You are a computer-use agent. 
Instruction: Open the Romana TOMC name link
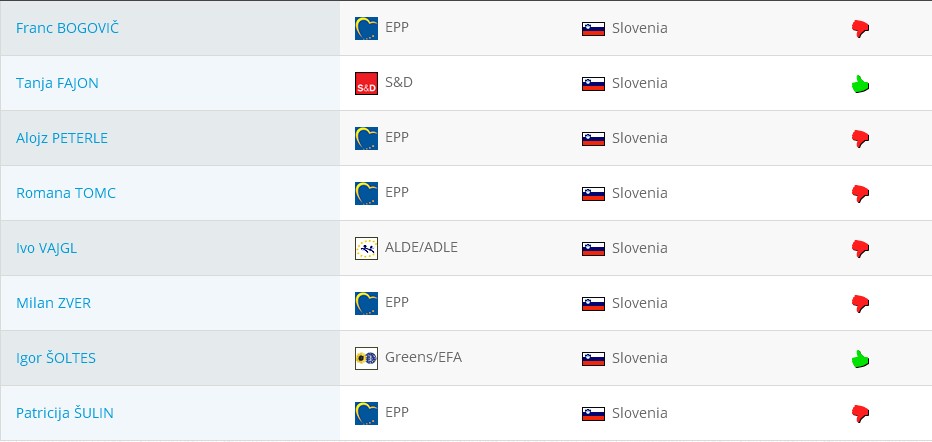tap(65, 193)
